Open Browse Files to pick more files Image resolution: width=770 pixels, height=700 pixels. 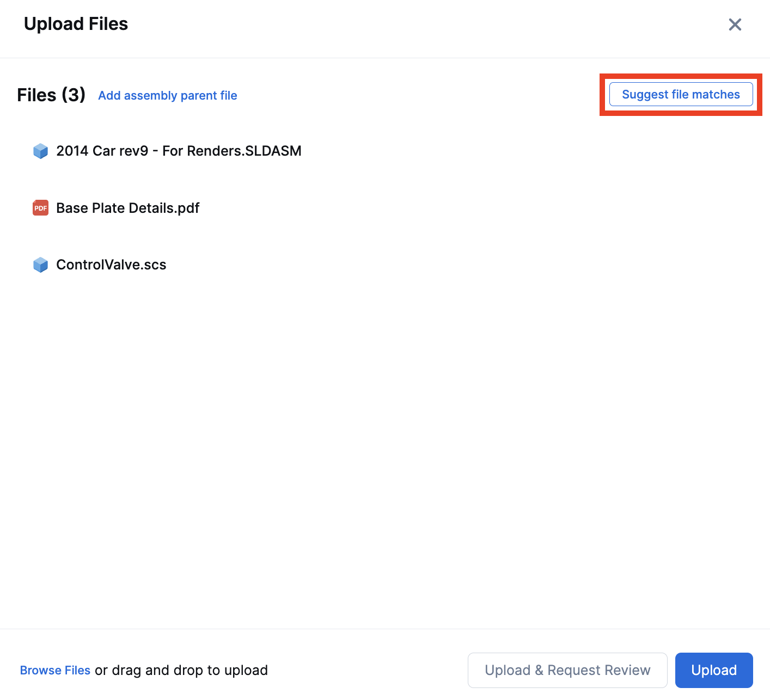55,670
